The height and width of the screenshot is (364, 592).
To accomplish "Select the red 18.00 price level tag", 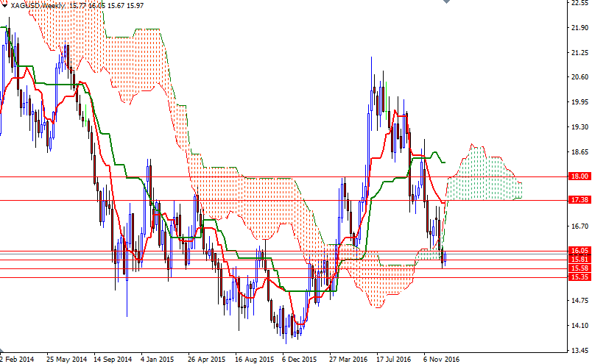I will tap(579, 176).
